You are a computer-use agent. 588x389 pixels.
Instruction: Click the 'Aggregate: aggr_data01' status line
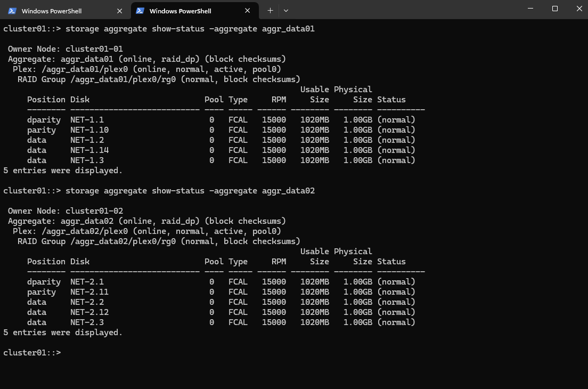coord(146,59)
